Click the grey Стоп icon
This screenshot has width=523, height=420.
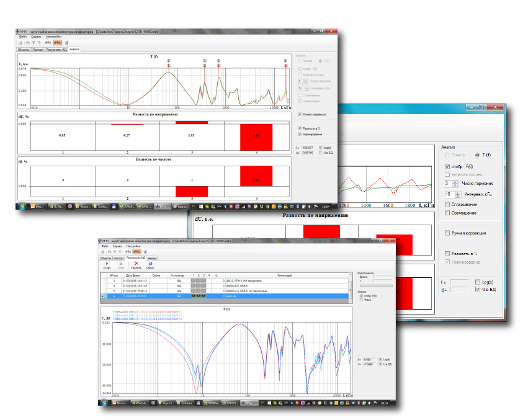point(121,262)
